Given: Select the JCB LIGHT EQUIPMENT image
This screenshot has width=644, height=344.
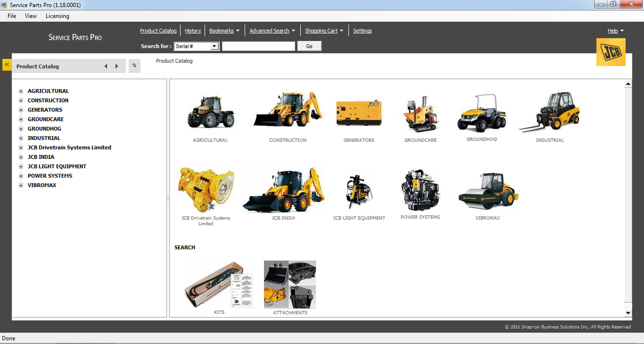Looking at the screenshot, I should click(359, 192).
